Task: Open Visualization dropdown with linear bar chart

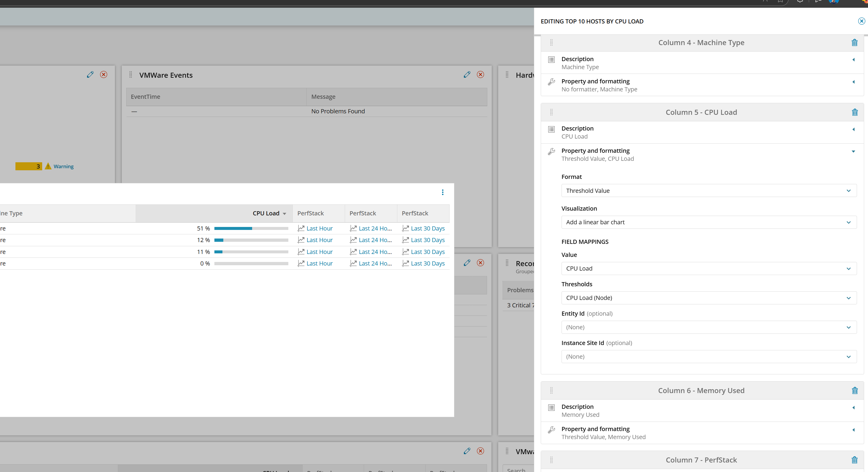Action: tap(709, 222)
